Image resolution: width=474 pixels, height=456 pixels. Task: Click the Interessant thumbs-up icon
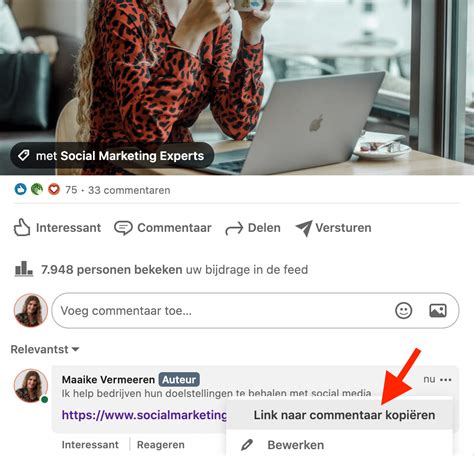(22, 228)
